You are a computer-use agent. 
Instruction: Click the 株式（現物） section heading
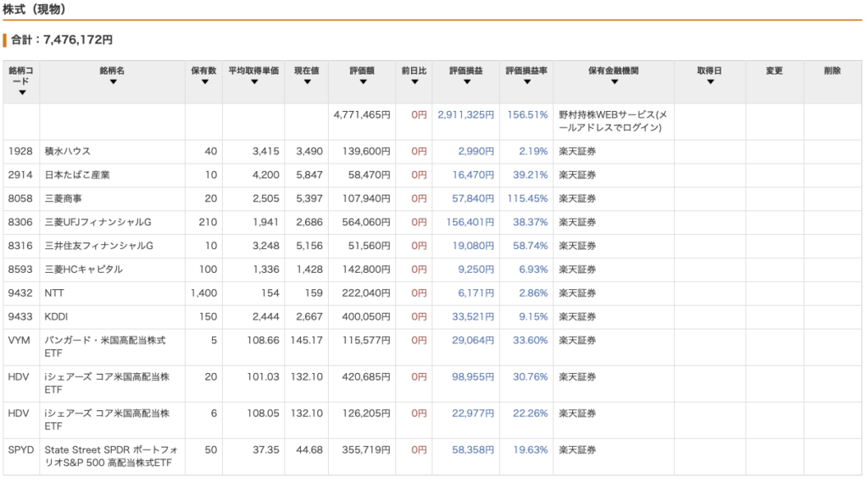35,9
